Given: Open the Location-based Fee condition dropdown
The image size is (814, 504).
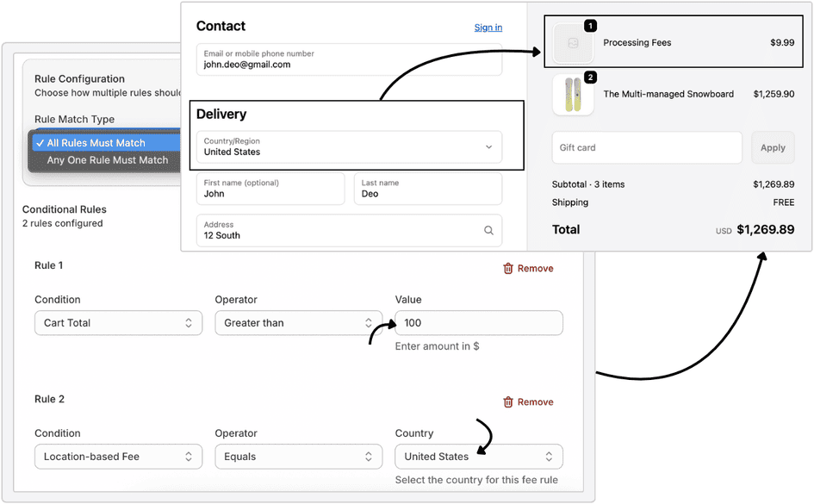Looking at the screenshot, I should [118, 456].
